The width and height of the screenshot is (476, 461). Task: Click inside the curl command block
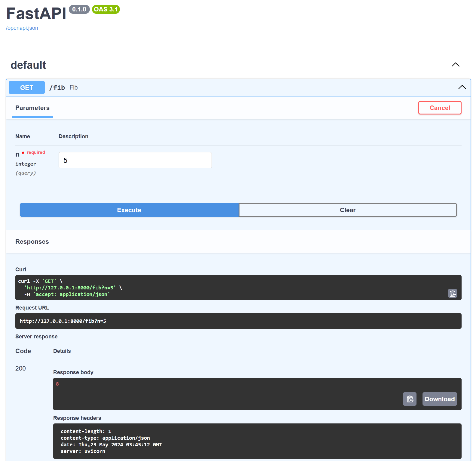(x=210, y=288)
